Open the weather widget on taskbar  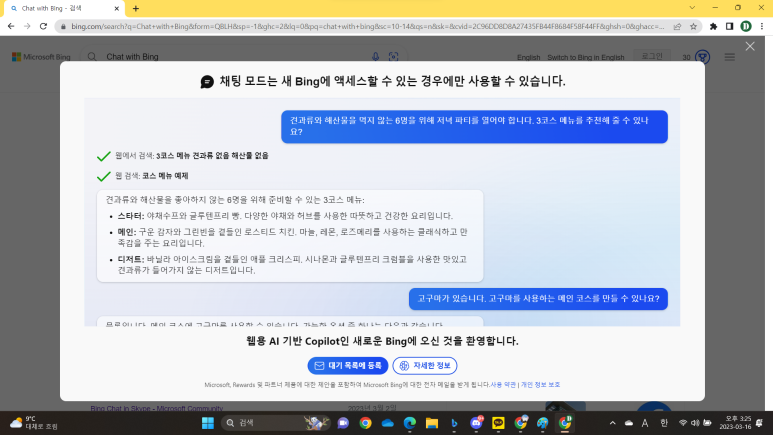click(x=34, y=423)
